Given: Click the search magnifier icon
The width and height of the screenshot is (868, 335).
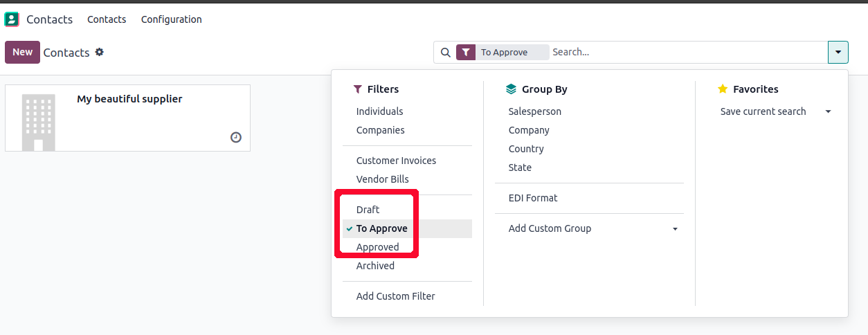Looking at the screenshot, I should click(445, 52).
